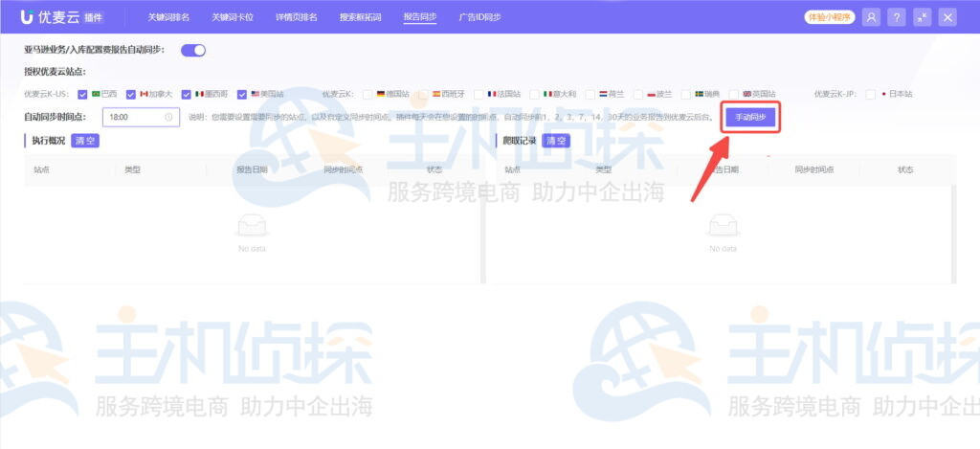
Task: Uncheck the 墨西哥 site checkbox
Action: [x=187, y=95]
